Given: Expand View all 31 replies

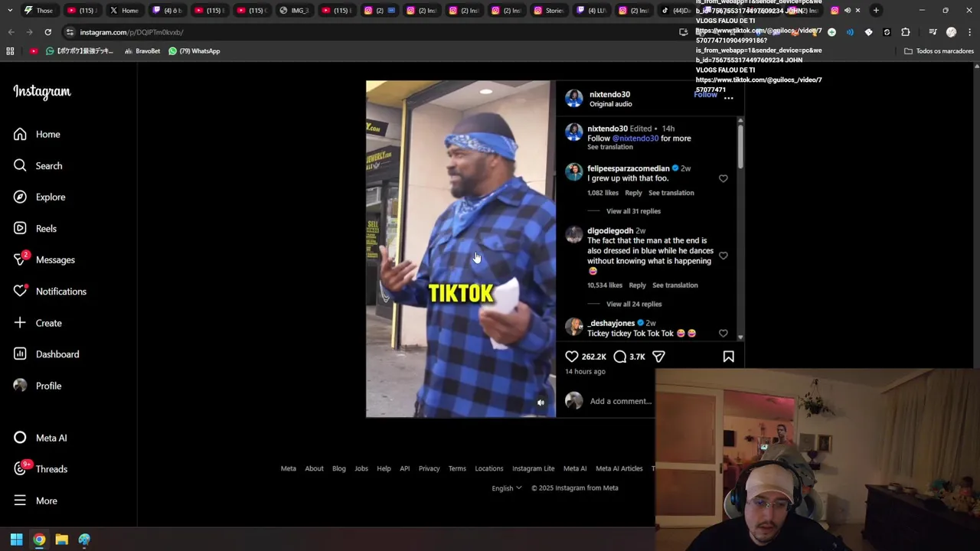Looking at the screenshot, I should [x=633, y=211].
